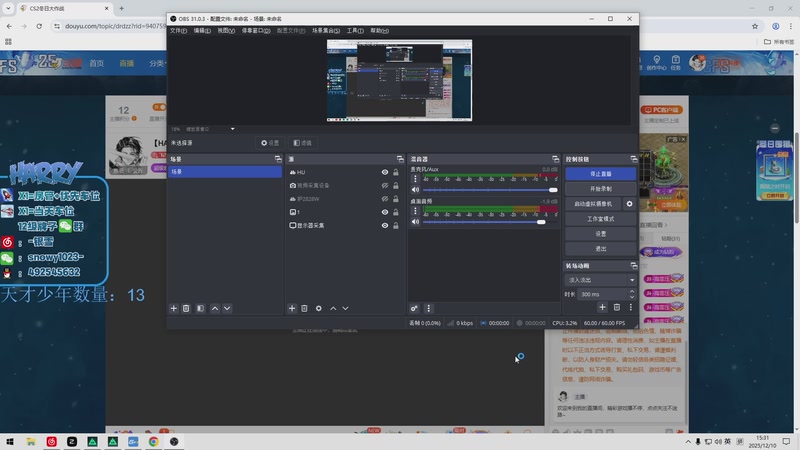Open advanced audio properties gear icon
Viewport: 800px width, 450px height.
point(414,308)
